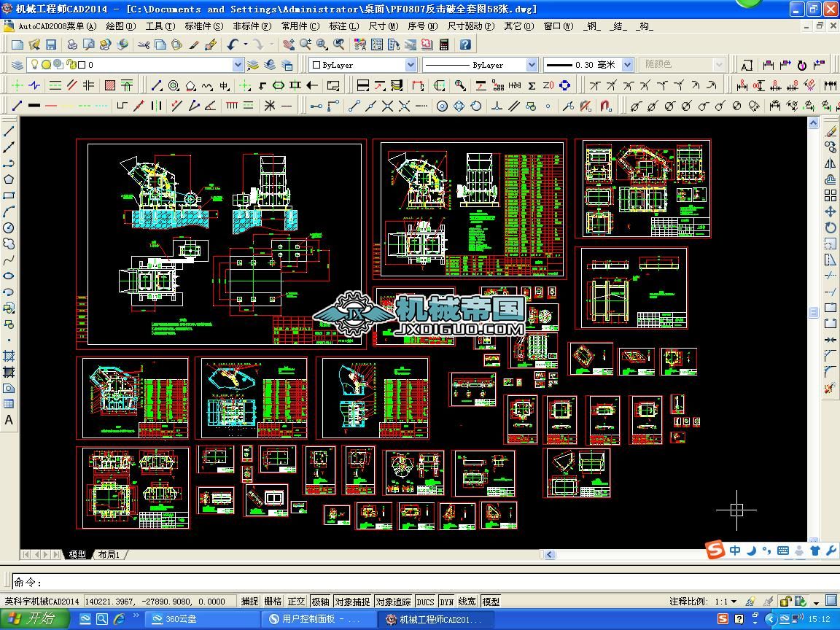Screen dimensions: 840x630
Task: Select the Multiline Text A tool
Action: pyautogui.click(x=9, y=420)
